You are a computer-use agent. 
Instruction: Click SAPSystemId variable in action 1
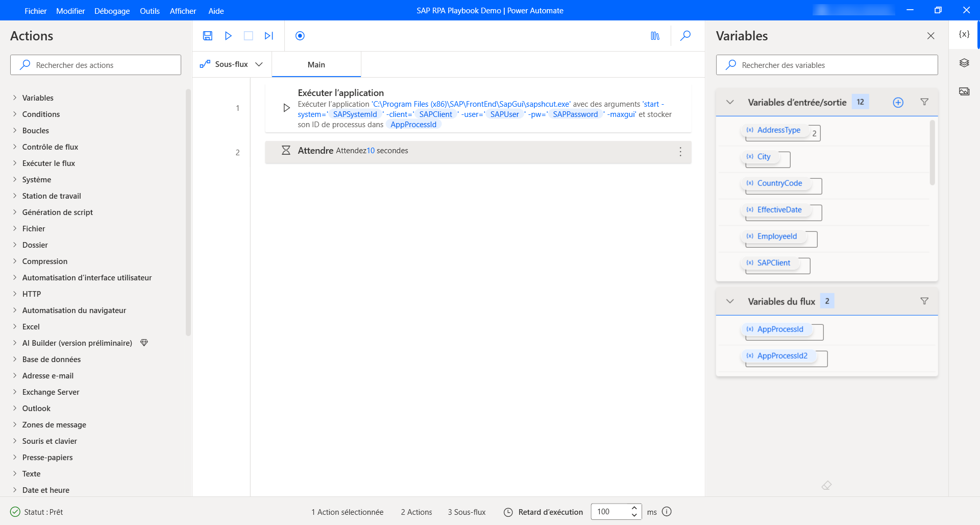click(355, 114)
